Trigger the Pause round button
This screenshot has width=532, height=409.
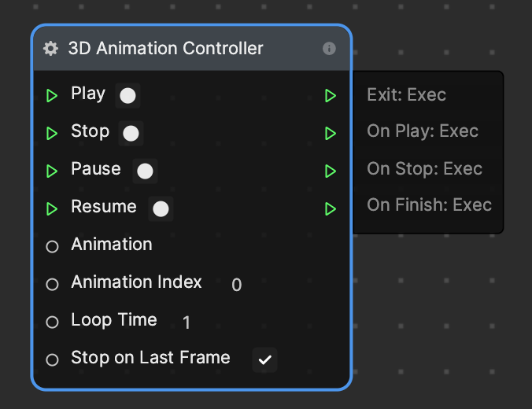(x=145, y=171)
